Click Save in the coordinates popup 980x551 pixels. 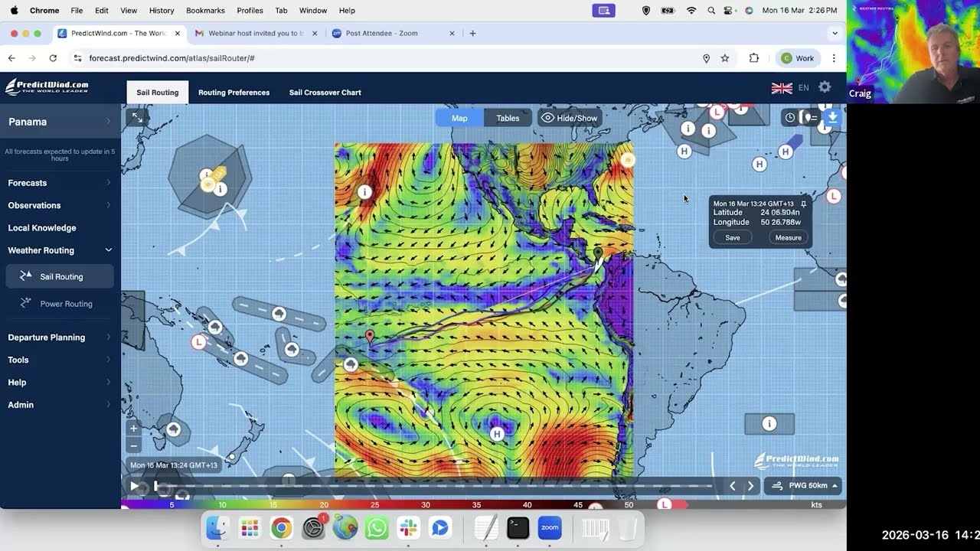point(733,237)
